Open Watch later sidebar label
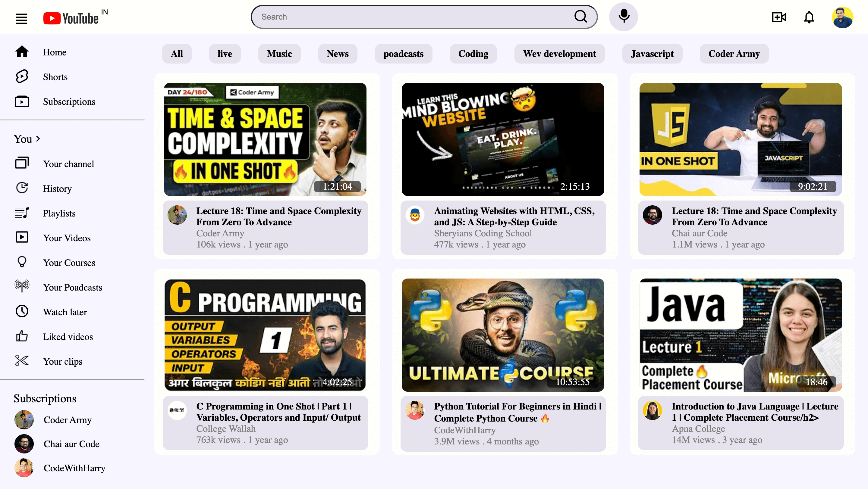This screenshot has width=868, height=489. pos(65,312)
